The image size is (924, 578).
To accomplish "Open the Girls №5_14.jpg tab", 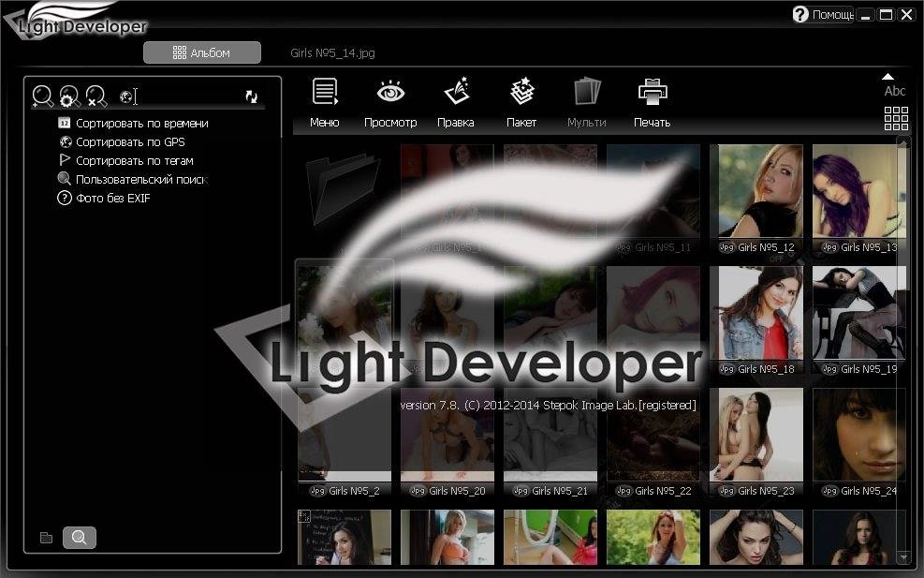I will tap(332, 53).
